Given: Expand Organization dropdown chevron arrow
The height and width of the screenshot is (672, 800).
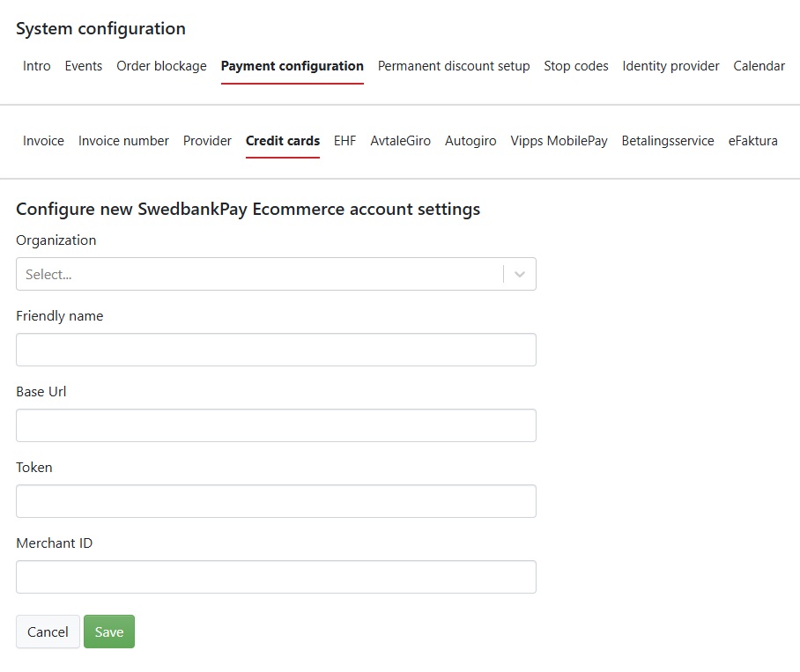Looking at the screenshot, I should [520, 274].
